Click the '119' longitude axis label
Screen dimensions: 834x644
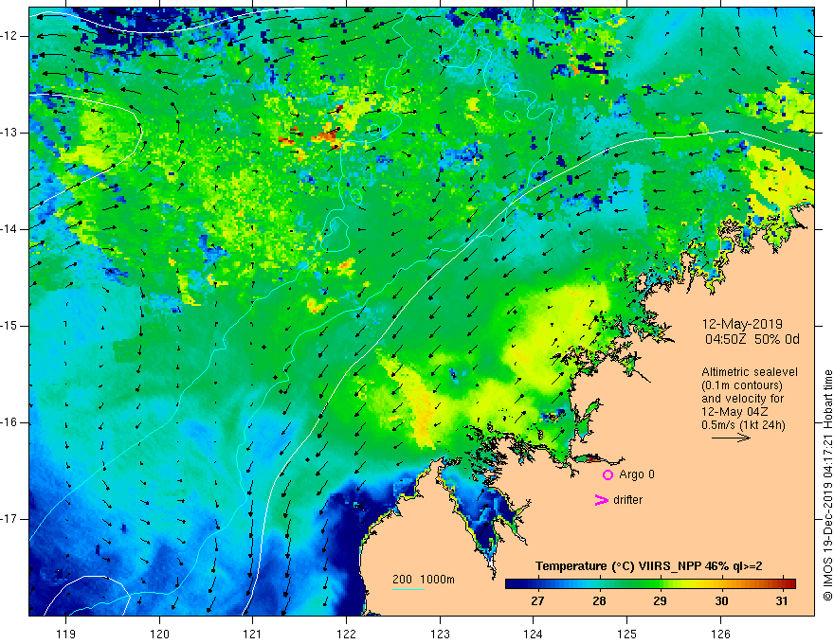click(66, 634)
